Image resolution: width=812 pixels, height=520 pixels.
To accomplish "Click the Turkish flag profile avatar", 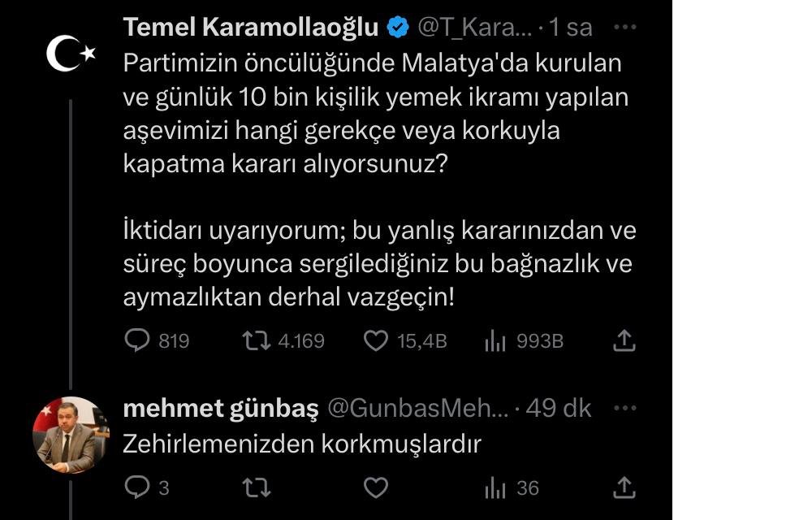I will coord(71,54).
